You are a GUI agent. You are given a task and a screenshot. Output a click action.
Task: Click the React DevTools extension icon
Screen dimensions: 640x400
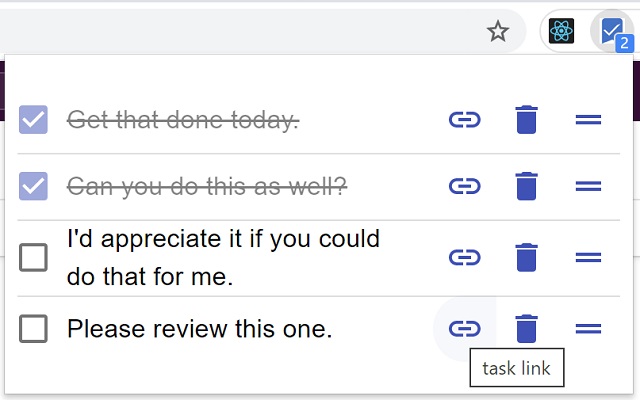coord(562,32)
